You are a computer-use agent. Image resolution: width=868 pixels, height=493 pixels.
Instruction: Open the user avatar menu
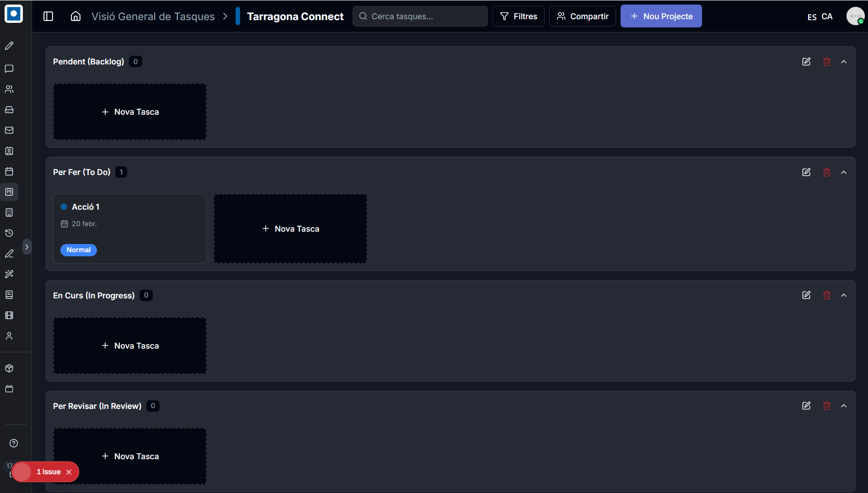pyautogui.click(x=855, y=16)
